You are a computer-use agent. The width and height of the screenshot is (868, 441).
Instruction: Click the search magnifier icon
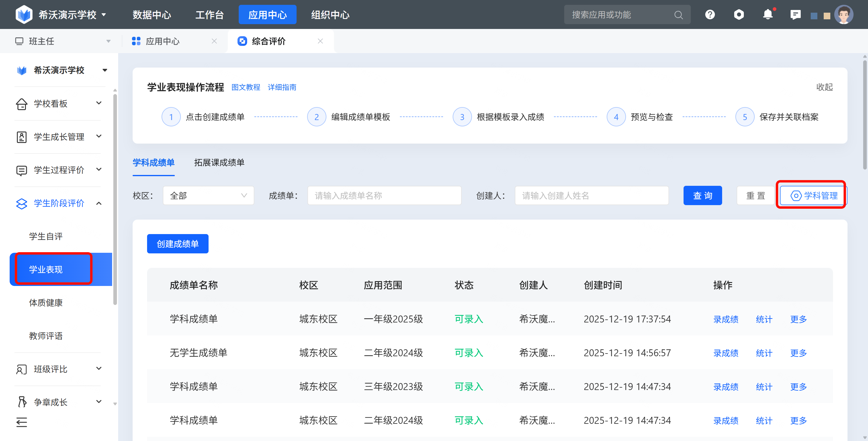tap(678, 15)
